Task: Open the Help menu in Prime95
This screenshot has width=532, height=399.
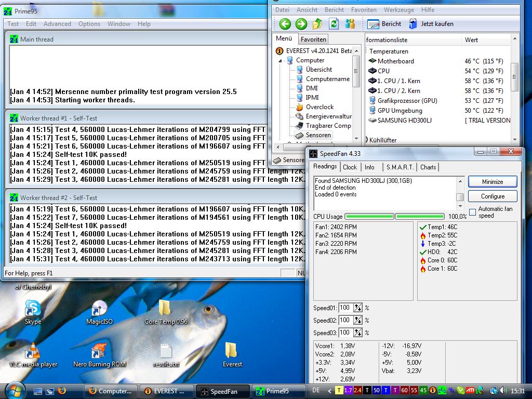Action: click(x=144, y=24)
